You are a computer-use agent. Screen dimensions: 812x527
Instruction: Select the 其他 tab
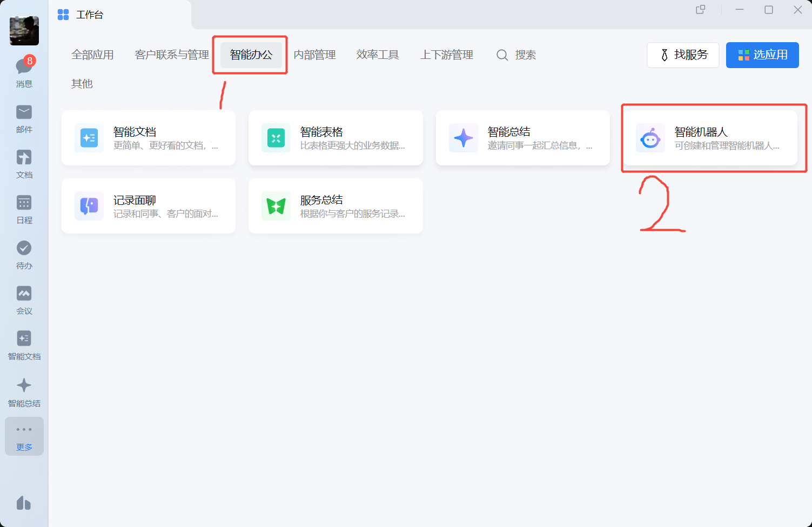(x=82, y=84)
